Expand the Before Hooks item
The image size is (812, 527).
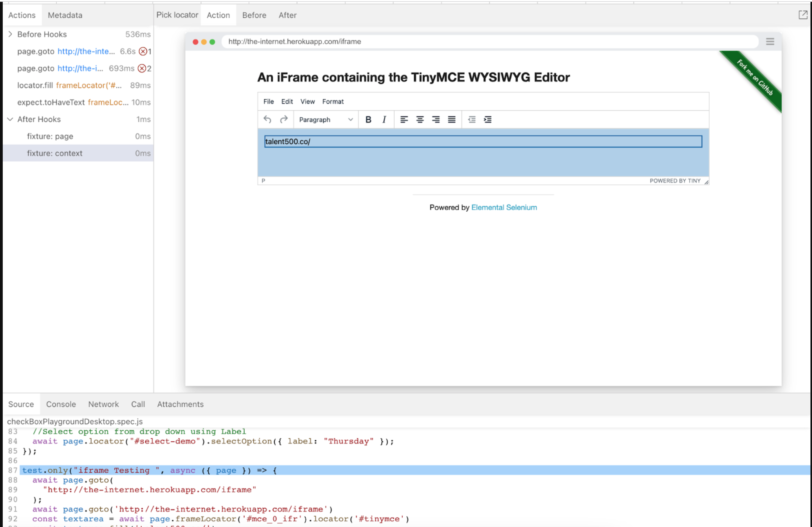pyautogui.click(x=10, y=34)
